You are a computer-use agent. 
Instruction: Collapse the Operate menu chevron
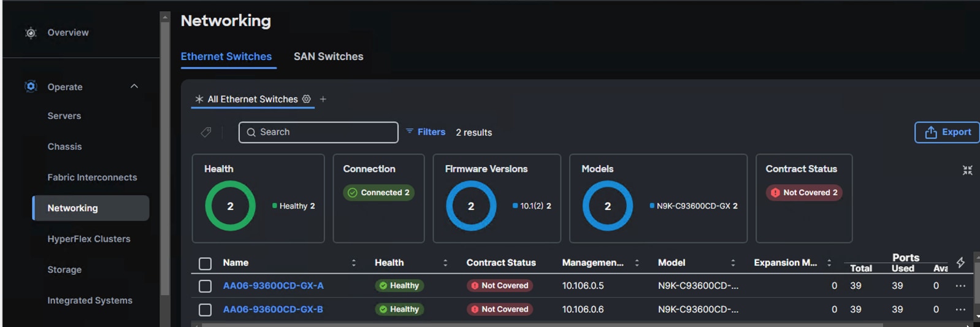point(134,87)
